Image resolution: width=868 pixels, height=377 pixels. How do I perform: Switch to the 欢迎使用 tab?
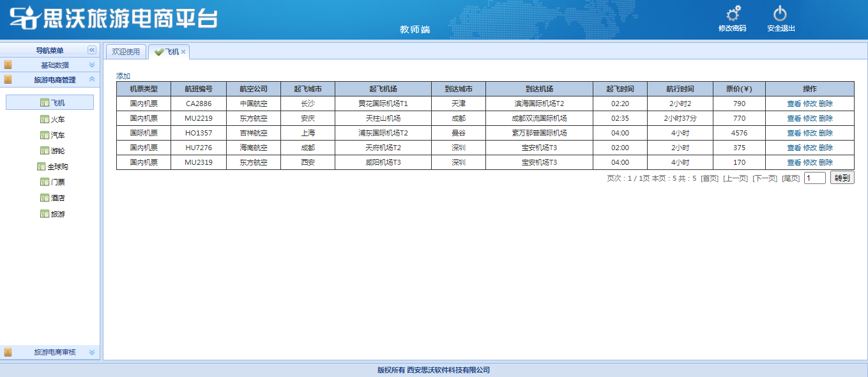coord(126,52)
